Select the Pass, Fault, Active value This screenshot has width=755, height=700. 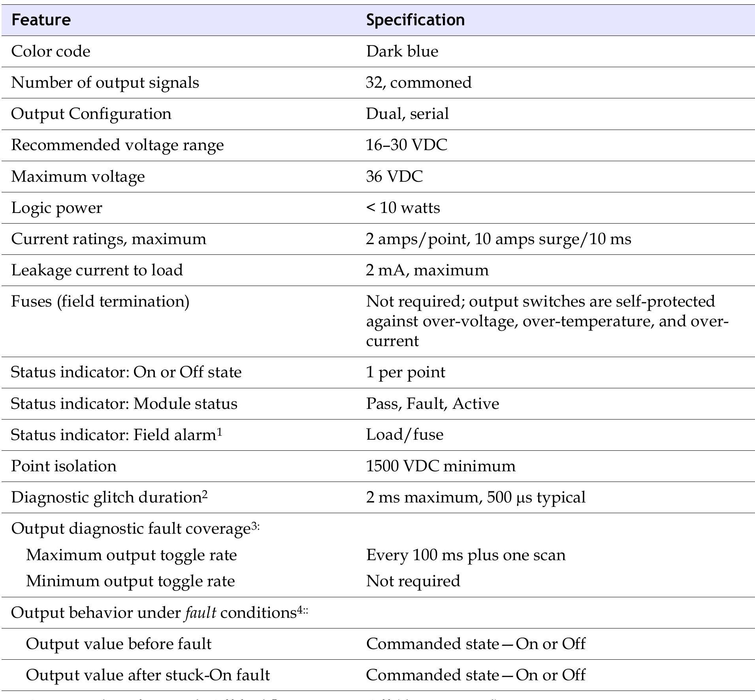[x=432, y=403]
